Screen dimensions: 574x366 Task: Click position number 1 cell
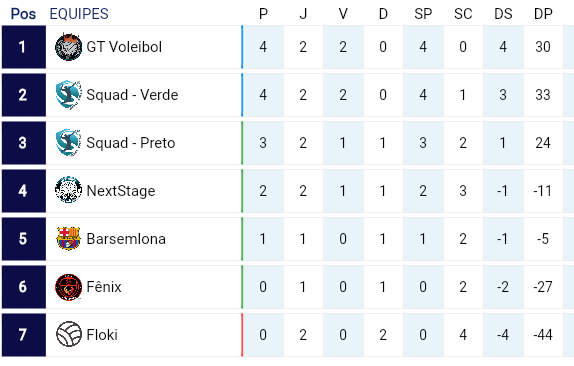click(24, 47)
